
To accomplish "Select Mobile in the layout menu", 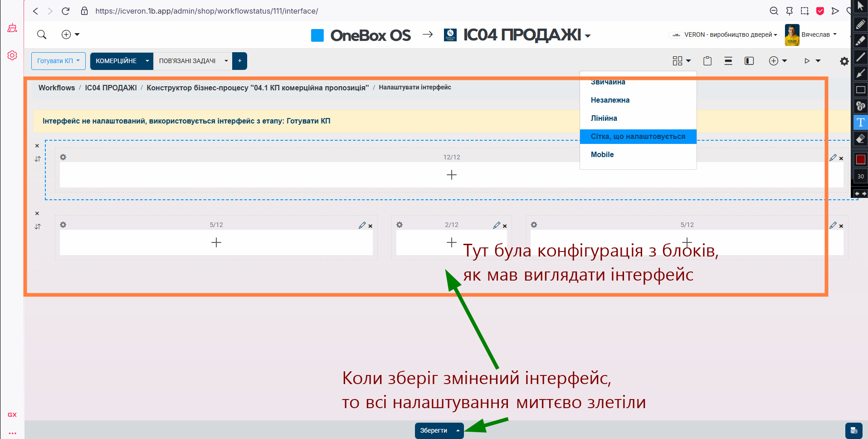I will tap(602, 154).
